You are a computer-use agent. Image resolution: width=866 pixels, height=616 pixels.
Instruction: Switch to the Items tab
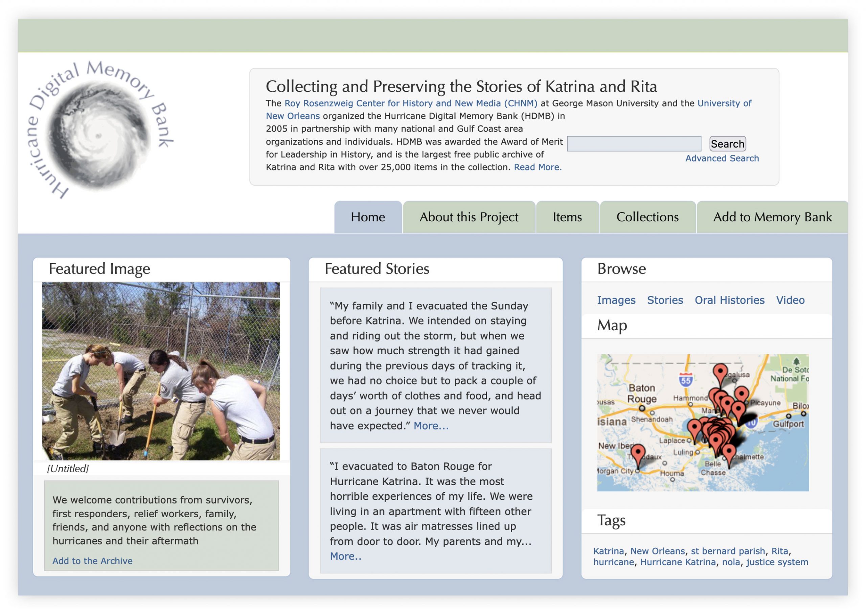tap(567, 217)
